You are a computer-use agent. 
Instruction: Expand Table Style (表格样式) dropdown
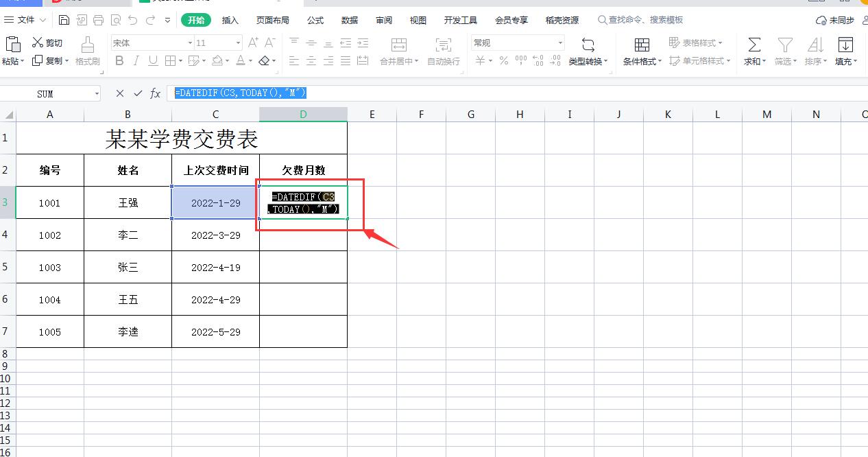click(x=720, y=43)
